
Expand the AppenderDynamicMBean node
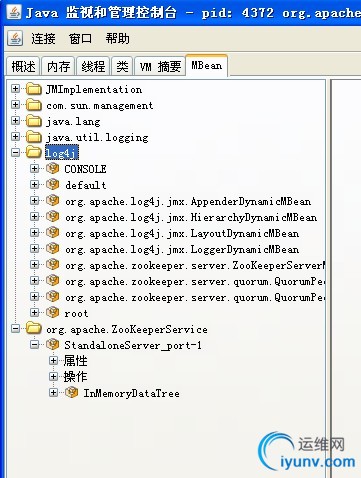click(x=34, y=201)
